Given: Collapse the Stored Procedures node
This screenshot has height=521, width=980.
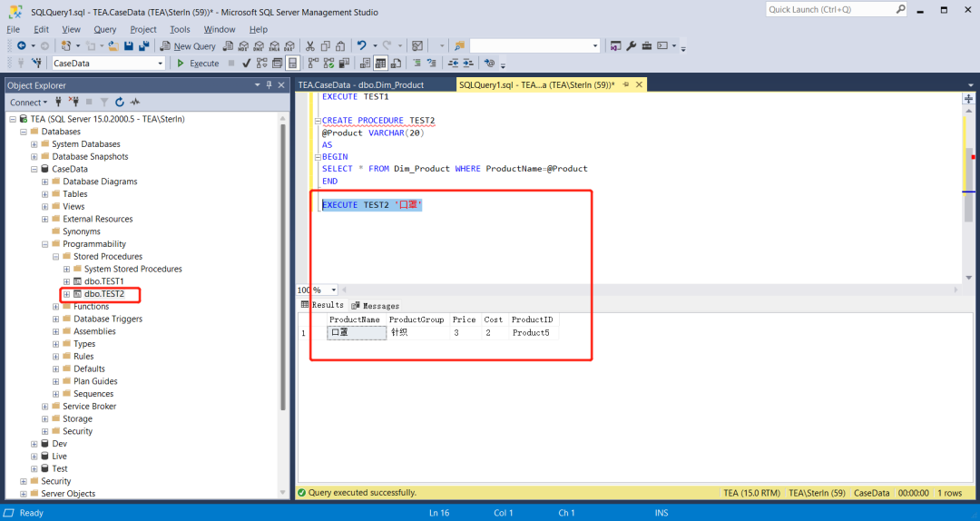Looking at the screenshot, I should point(55,257).
